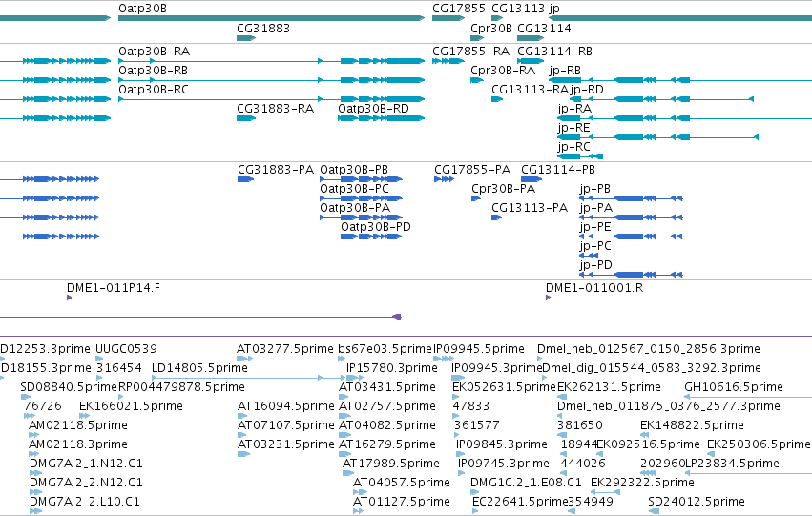Select the Cpr30B gene label

[491, 29]
